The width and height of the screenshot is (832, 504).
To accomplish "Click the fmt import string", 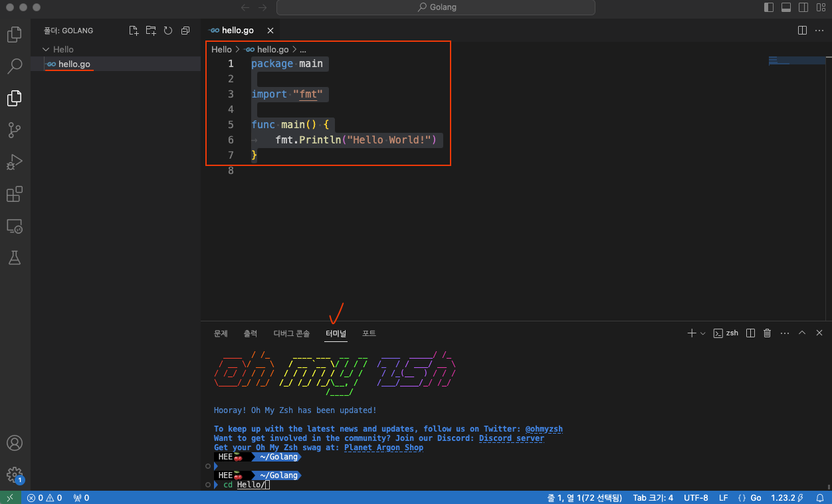I will coord(308,94).
